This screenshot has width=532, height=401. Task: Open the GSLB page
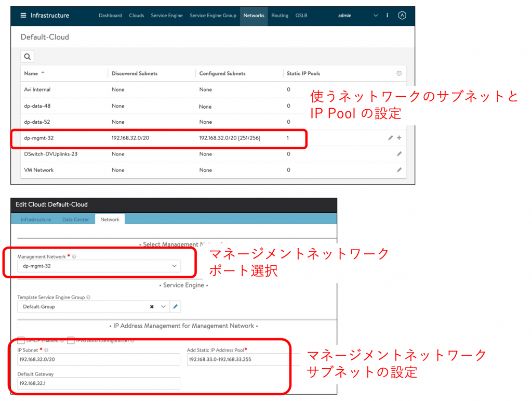tap(301, 16)
